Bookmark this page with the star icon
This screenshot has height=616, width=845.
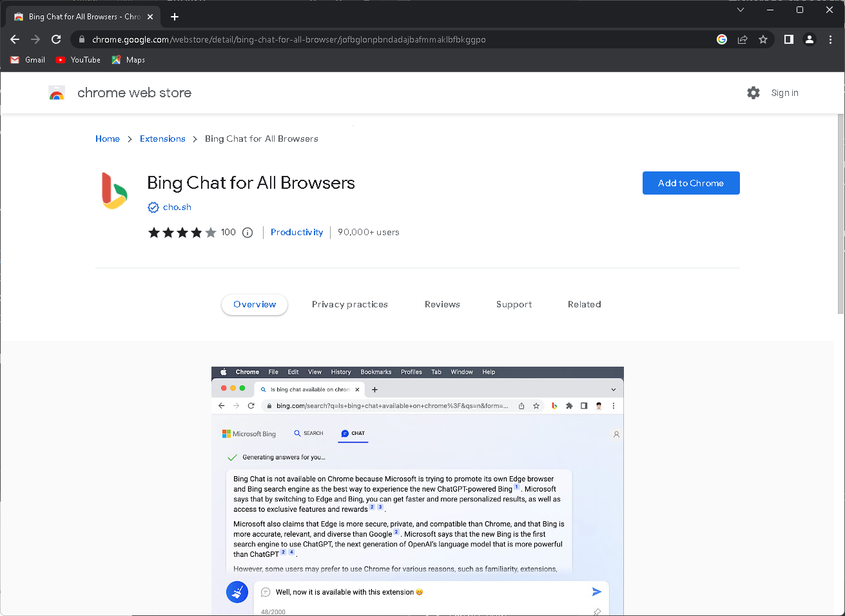[763, 39]
